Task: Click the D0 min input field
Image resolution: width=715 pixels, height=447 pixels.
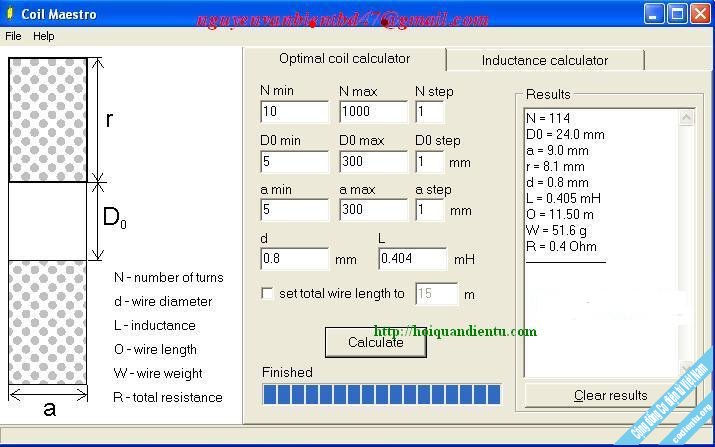Action: [295, 161]
